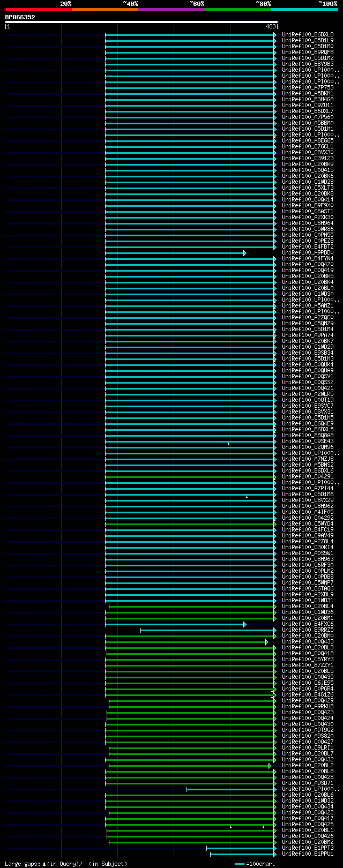Open hit UniRef100_Q5D1L9
This screenshot has height=868, width=343.
[308, 40]
